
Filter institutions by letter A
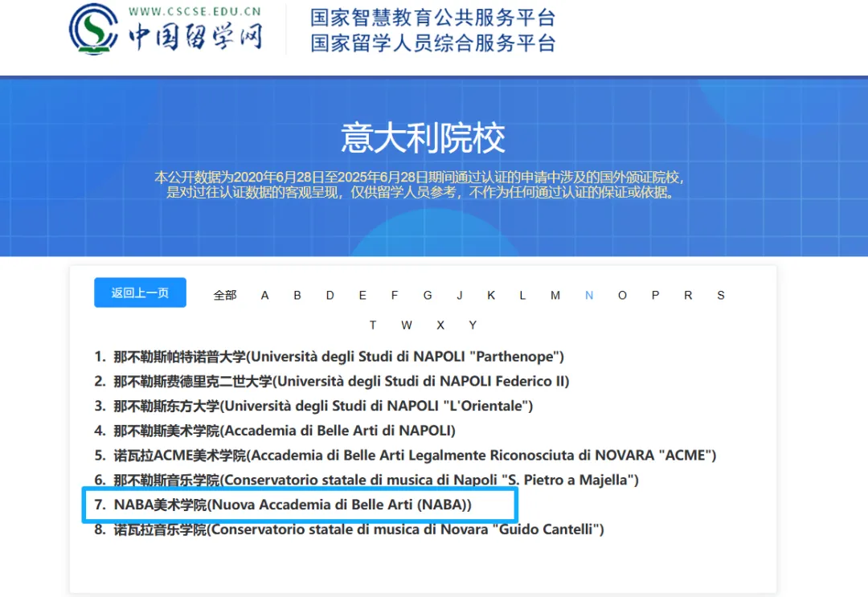pyautogui.click(x=264, y=296)
